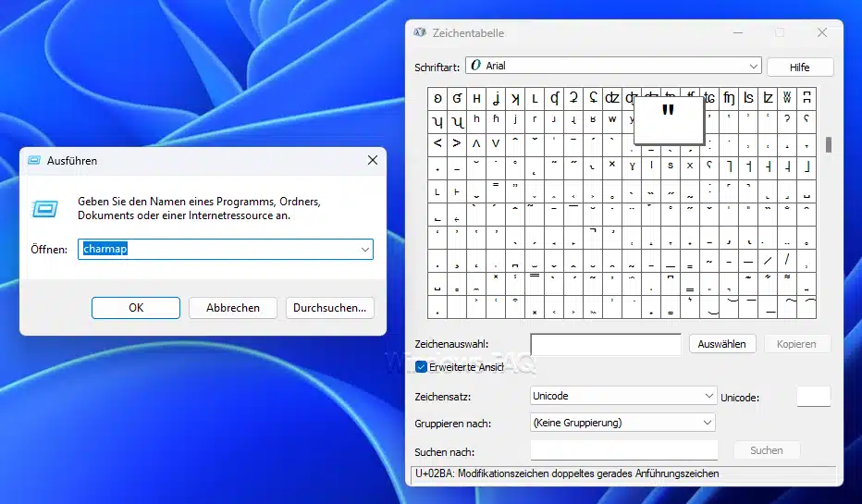This screenshot has width=862, height=504.
Task: Close the Zeichentabelle window
Action: (x=822, y=33)
